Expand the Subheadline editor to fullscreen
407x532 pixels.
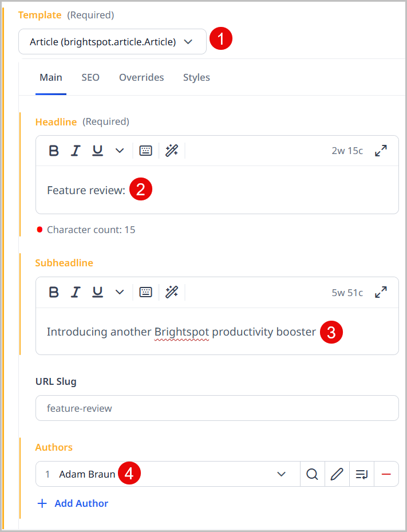pyautogui.click(x=381, y=292)
